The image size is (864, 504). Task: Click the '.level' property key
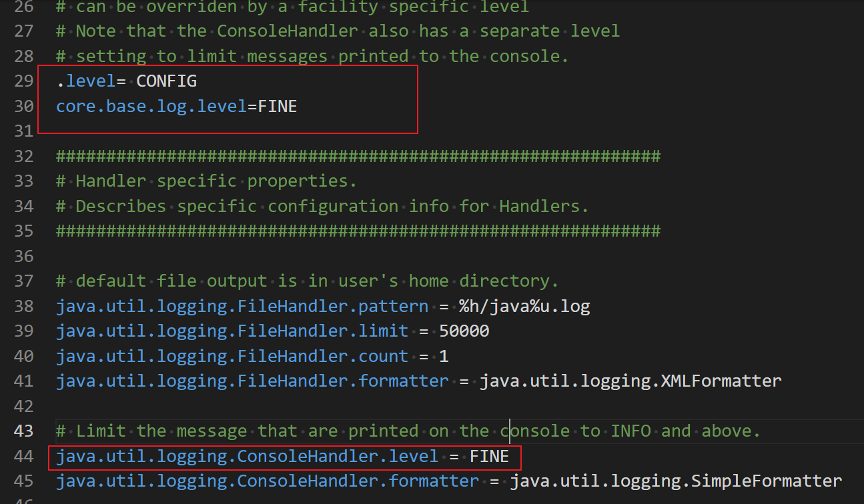[86, 81]
